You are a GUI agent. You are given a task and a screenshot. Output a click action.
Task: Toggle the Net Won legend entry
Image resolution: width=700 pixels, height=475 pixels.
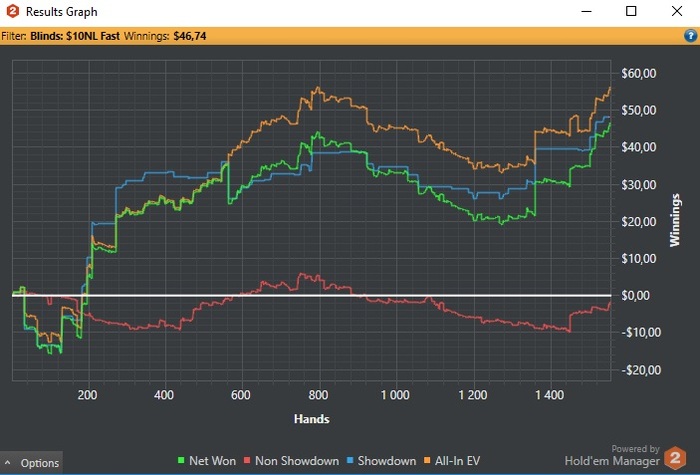206,461
